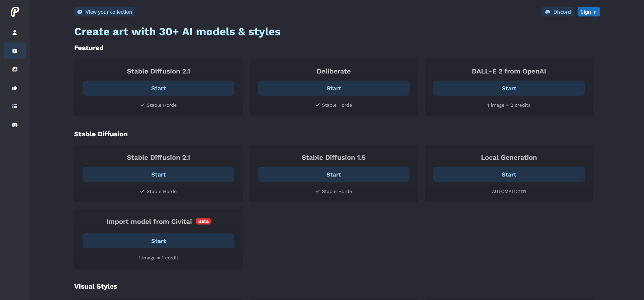644x300 pixels.
Task: Start Local Generation with AUTOMATIC1111
Action: (x=508, y=174)
